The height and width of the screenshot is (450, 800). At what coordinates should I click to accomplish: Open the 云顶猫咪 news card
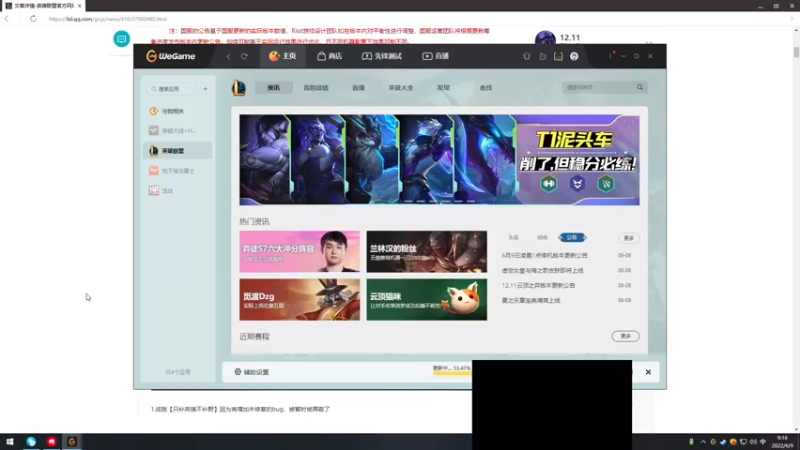(x=427, y=299)
